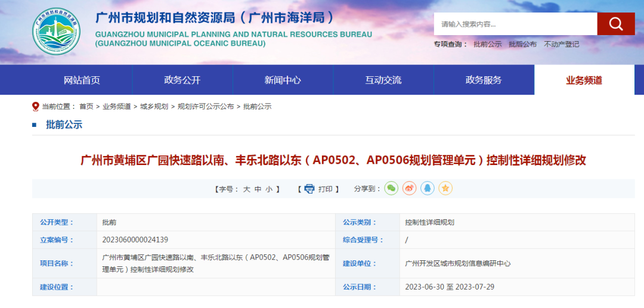The height and width of the screenshot is (308, 644).
Task: Click the 建设位置 label
Action: [57, 287]
